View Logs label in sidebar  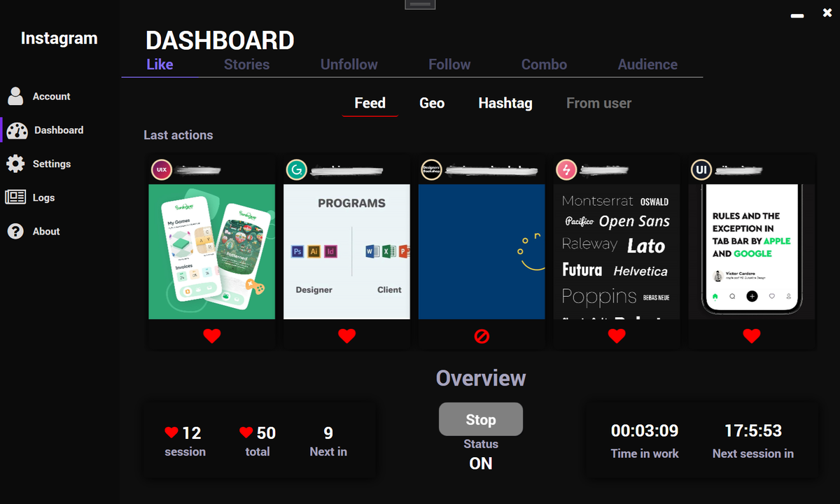43,197
